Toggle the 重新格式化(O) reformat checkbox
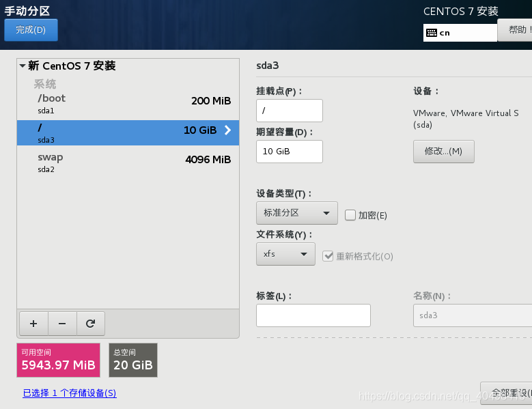 pyautogui.click(x=328, y=256)
